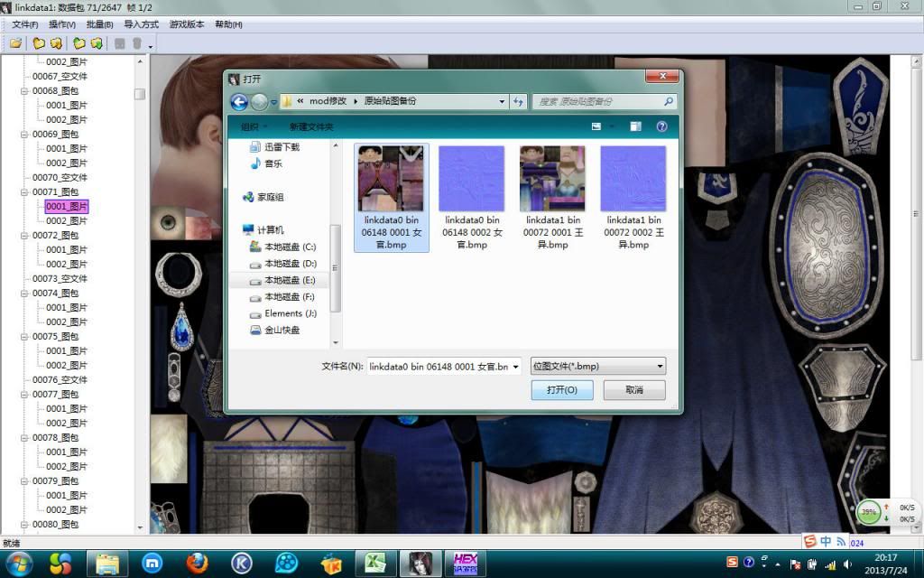
Task: Click the 取消 cancel button
Action: click(634, 390)
